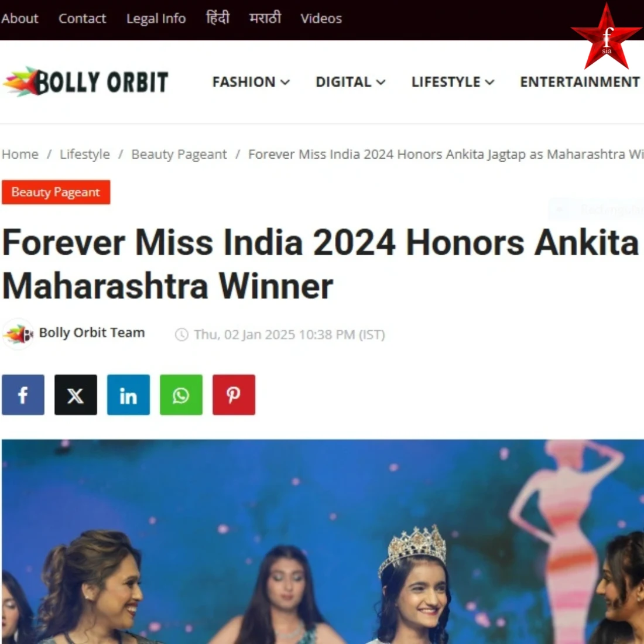Share article on LinkedIn

(x=128, y=395)
